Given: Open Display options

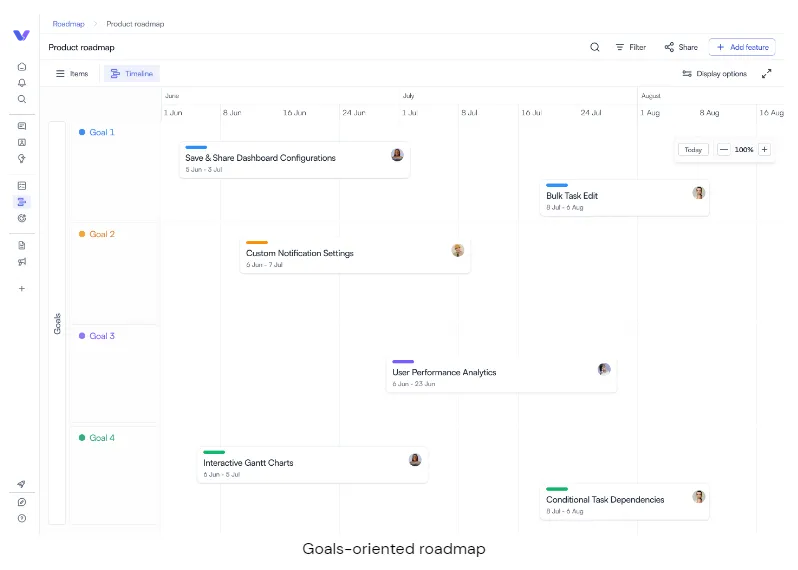Looking at the screenshot, I should pos(715,74).
